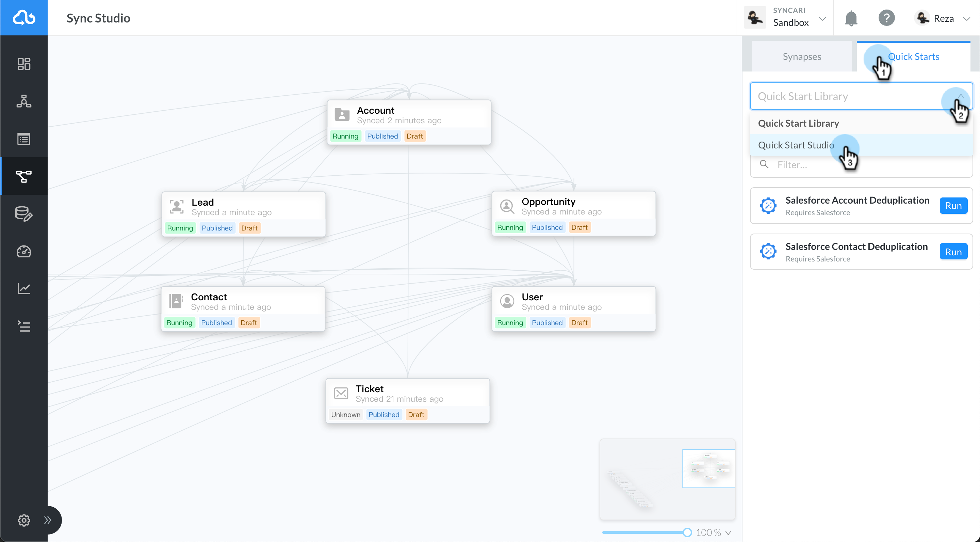Open the Sandbox environment switcher dropdown

[x=823, y=18]
